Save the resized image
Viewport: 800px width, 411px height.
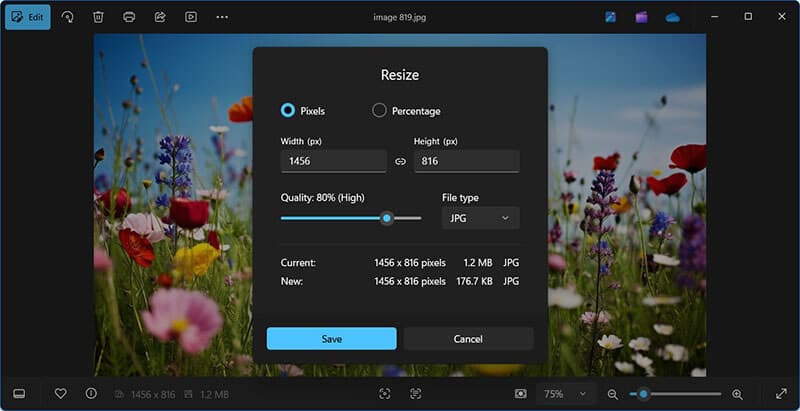pos(331,339)
